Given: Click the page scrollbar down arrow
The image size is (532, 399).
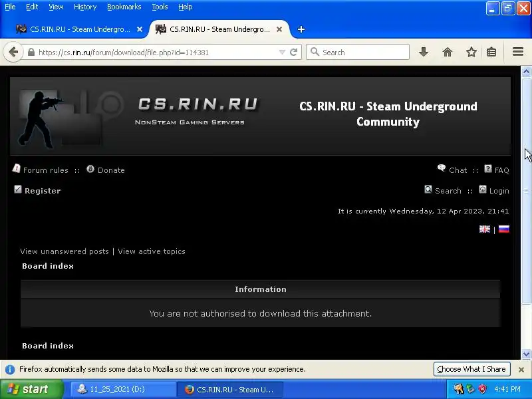Looking at the screenshot, I should click(526, 354).
